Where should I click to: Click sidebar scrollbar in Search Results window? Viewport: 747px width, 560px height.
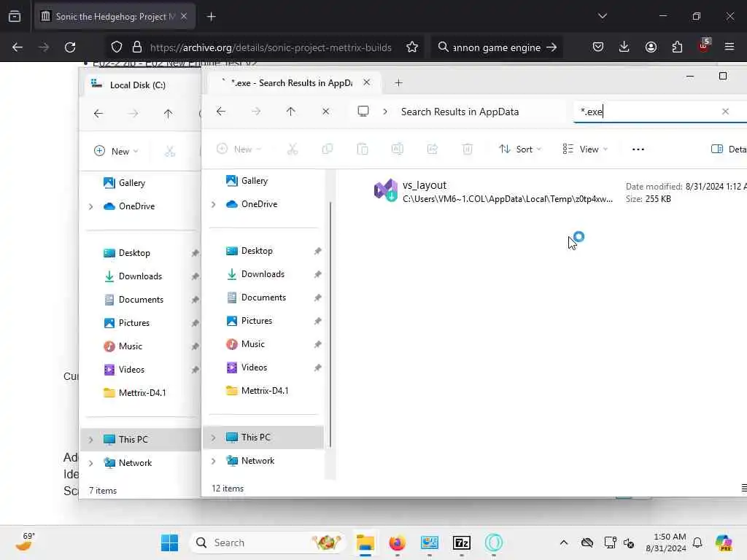pyautogui.click(x=330, y=324)
